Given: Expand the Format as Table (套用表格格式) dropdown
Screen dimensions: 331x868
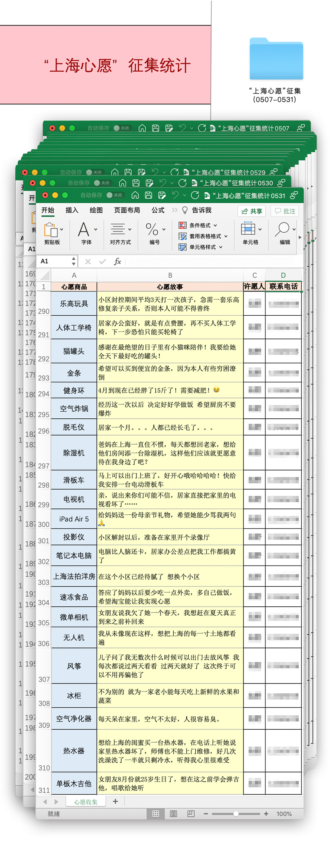Looking at the screenshot, I should point(226,236).
